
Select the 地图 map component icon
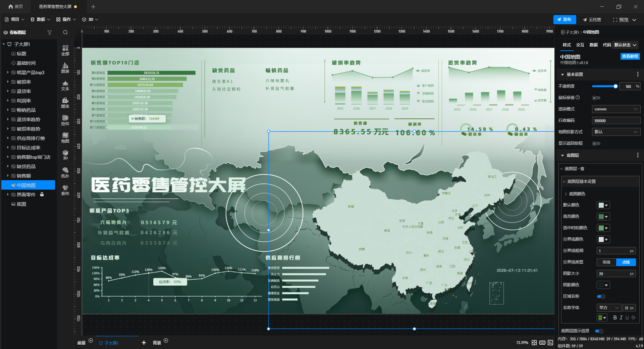click(65, 137)
